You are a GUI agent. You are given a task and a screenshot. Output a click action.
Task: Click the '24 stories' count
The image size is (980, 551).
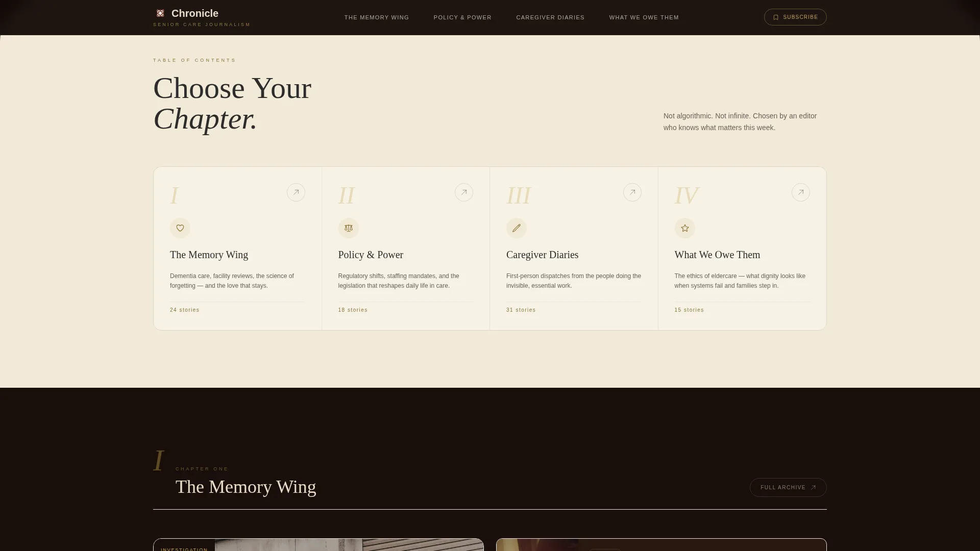pos(185,310)
